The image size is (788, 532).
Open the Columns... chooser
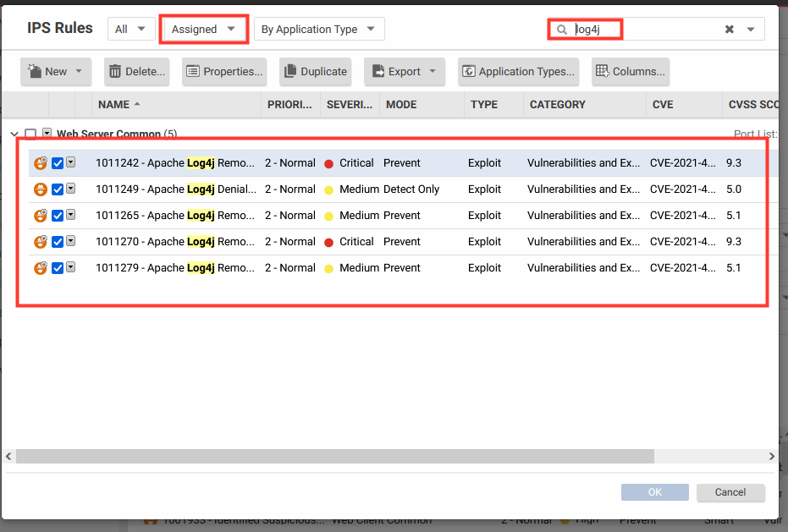631,71
